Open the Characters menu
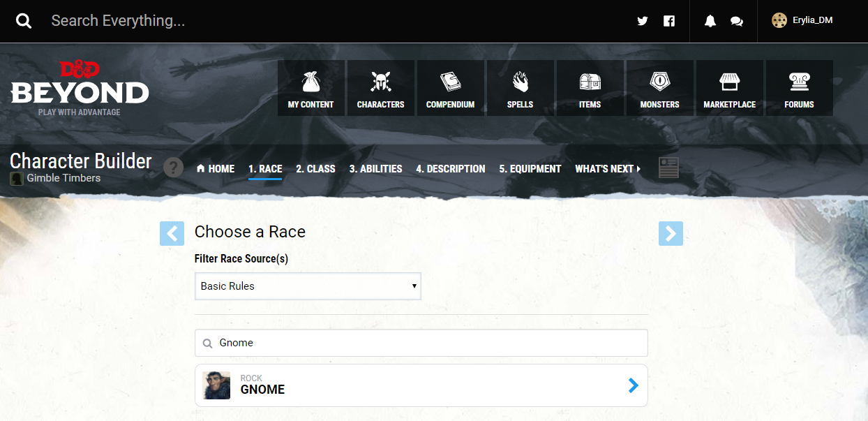The width and height of the screenshot is (868, 421). tap(381, 88)
